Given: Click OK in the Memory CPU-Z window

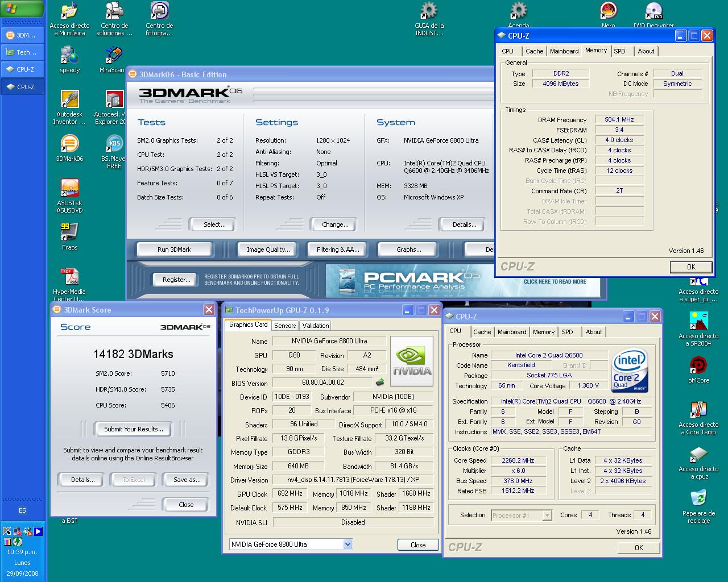Looking at the screenshot, I should pyautogui.click(x=691, y=267).
